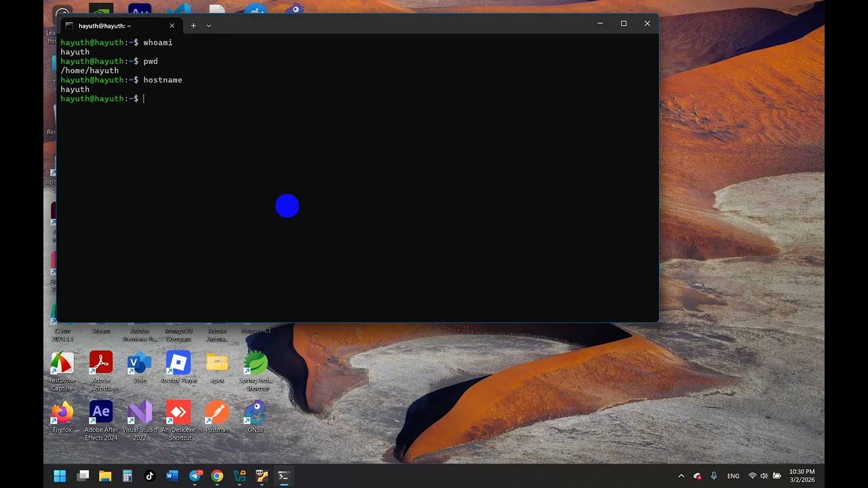The width and height of the screenshot is (868, 488).
Task: Select the Visio desktop shortcut
Action: tap(140, 367)
